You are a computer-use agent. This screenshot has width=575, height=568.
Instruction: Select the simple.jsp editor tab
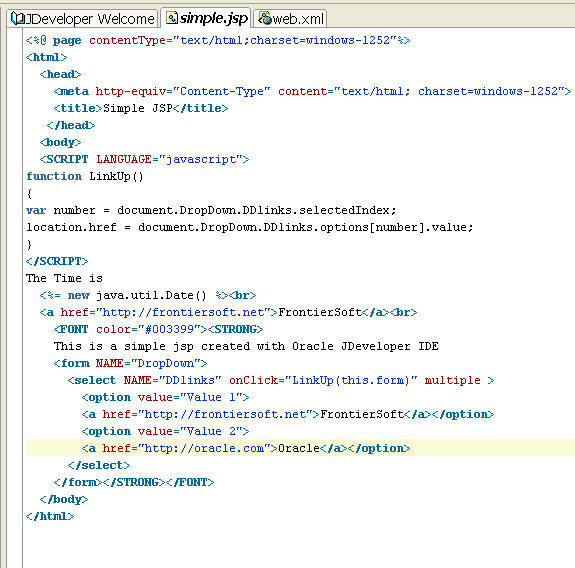click(206, 18)
